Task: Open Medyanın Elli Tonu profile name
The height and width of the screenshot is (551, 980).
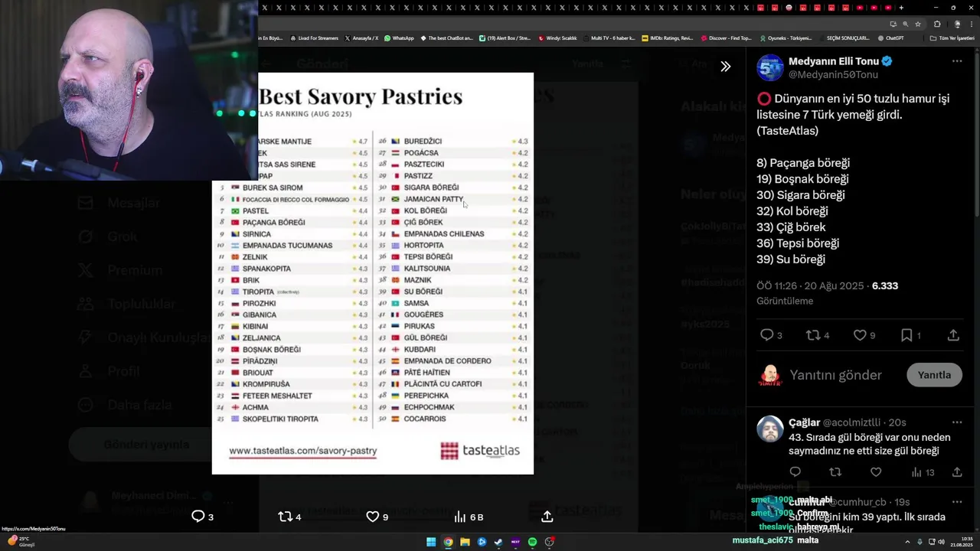Action: coord(834,61)
